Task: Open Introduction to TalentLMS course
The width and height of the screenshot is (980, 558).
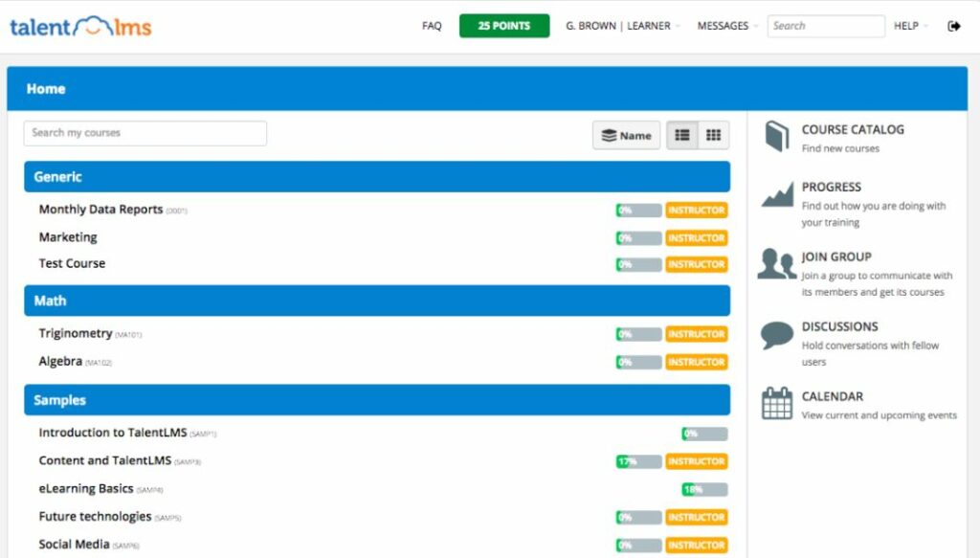Action: click(x=113, y=433)
